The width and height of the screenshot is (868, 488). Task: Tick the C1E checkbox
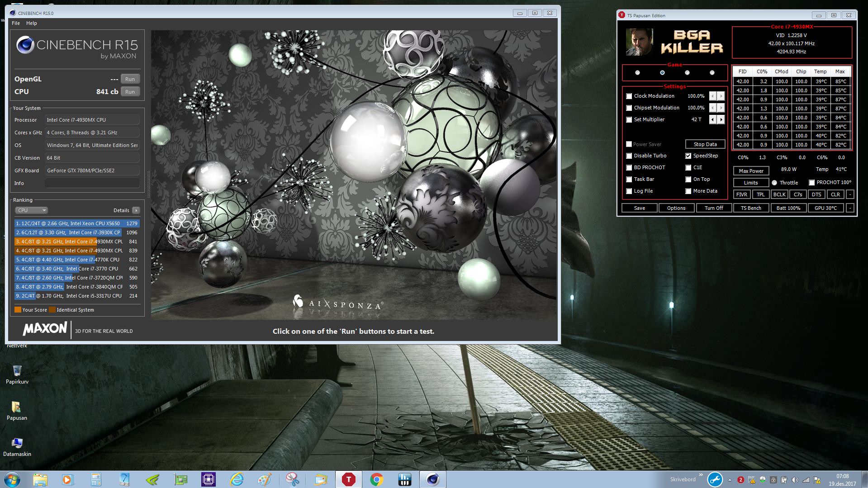point(688,167)
